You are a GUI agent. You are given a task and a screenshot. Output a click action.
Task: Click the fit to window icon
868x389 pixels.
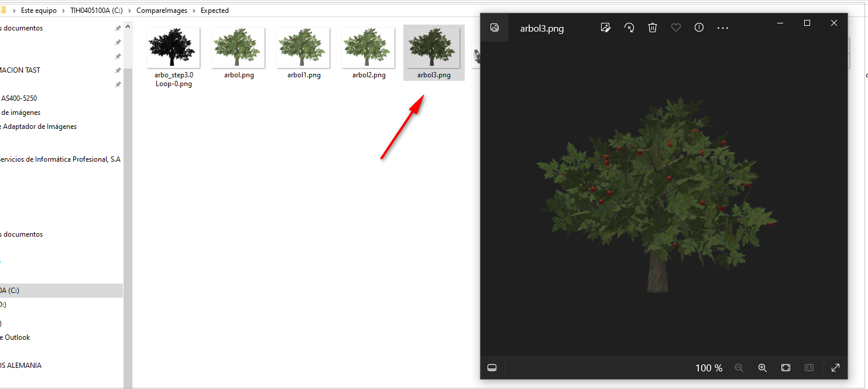(785, 368)
